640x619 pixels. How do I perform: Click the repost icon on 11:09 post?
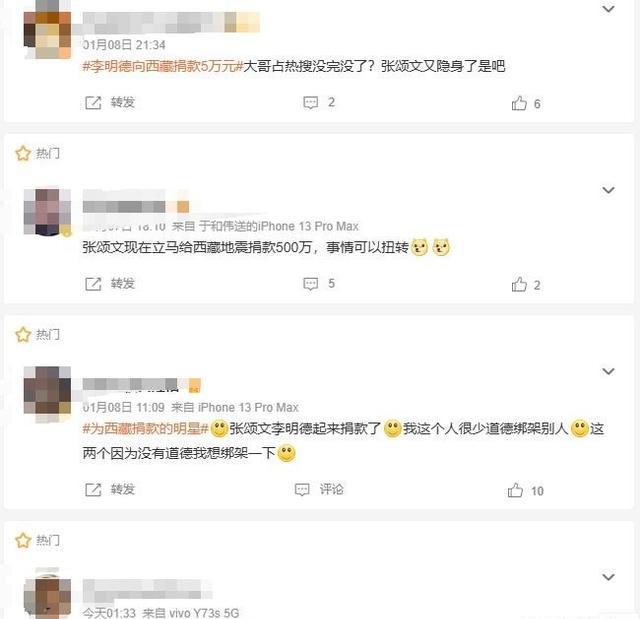pos(93,489)
